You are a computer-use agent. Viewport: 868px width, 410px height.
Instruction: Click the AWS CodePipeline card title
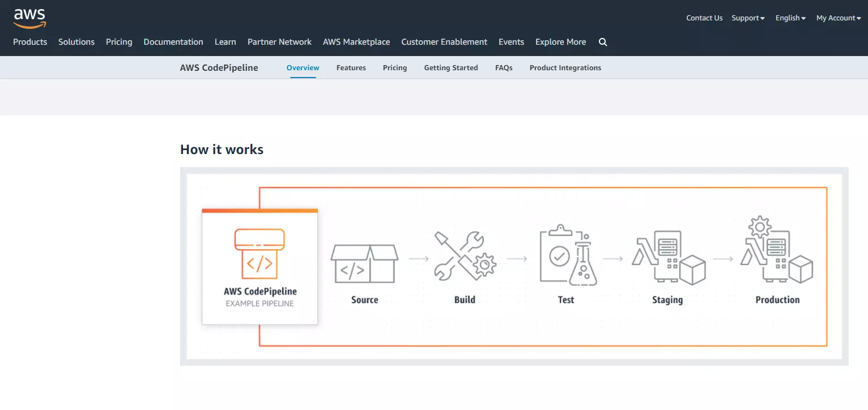point(260,292)
